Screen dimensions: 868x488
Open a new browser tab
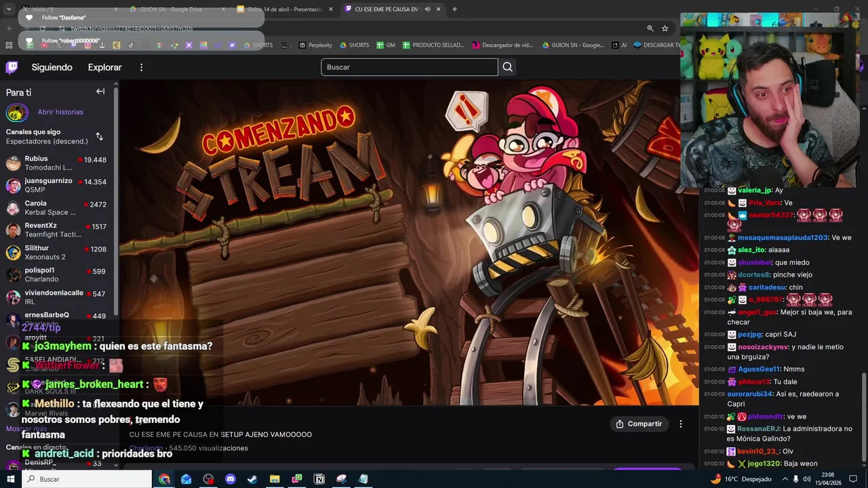click(454, 9)
